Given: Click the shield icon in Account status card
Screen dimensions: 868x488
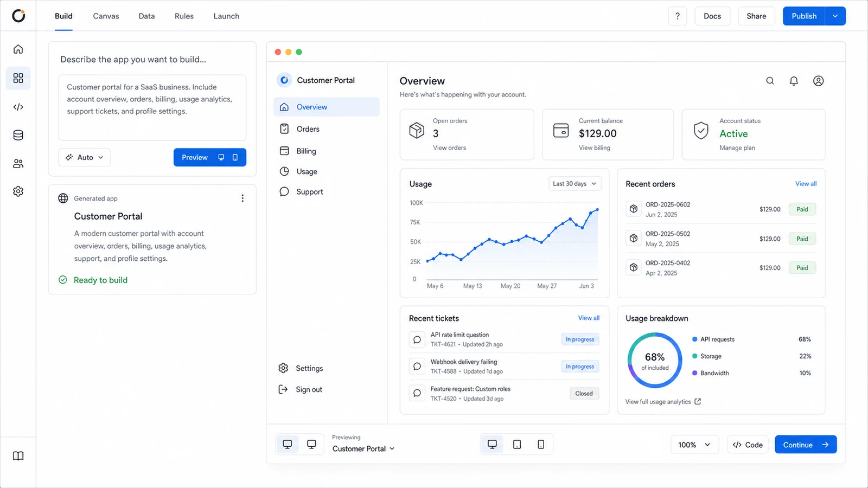Looking at the screenshot, I should click(701, 131).
